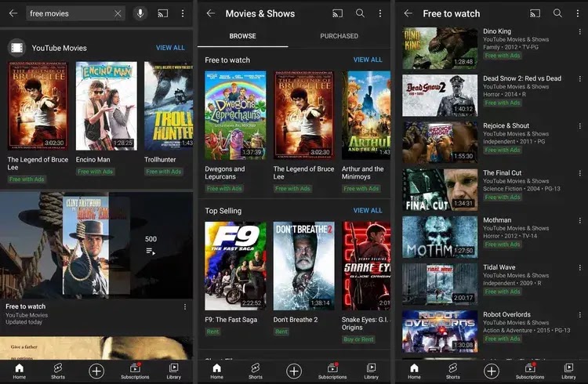Open options menu for Tidal Wave
Screen dimensions: 588x384
pos(579,268)
